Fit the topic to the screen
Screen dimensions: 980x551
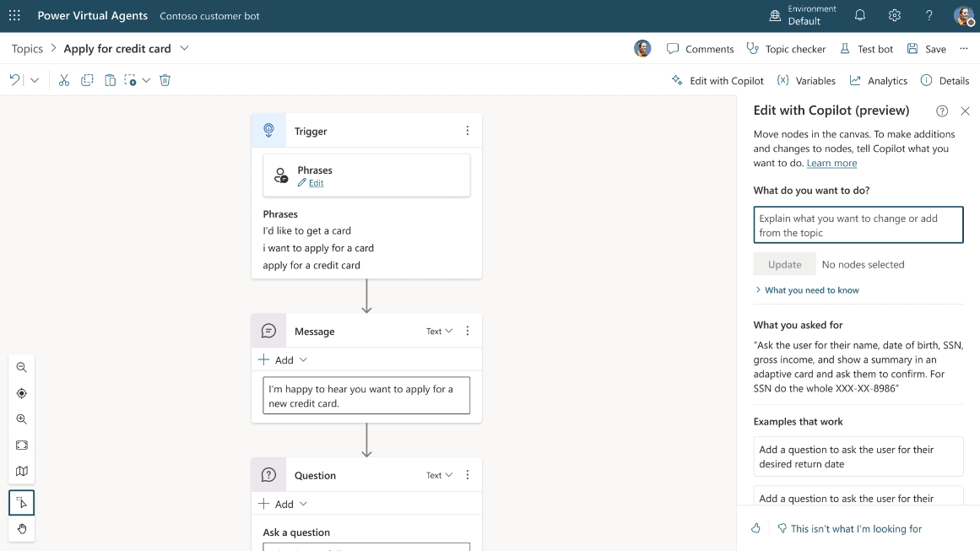point(21,445)
